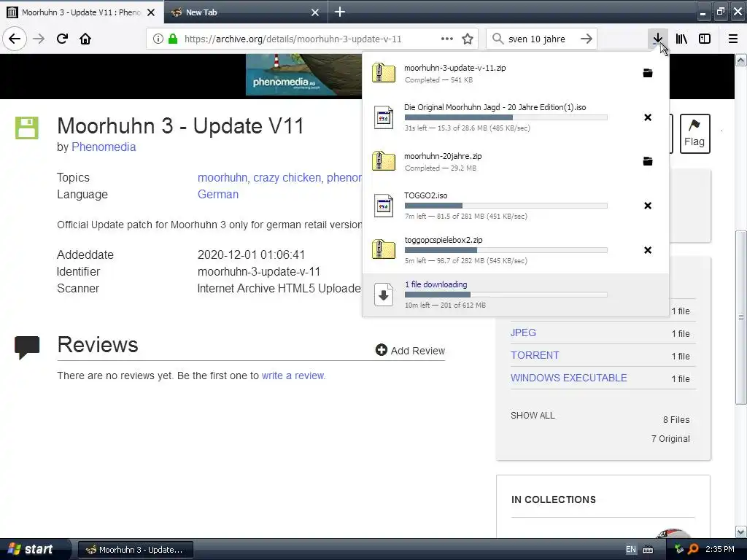This screenshot has width=747, height=560.
Task: Click the moorhuhn-3-update-v-11.zip file icon
Action: coord(384,73)
